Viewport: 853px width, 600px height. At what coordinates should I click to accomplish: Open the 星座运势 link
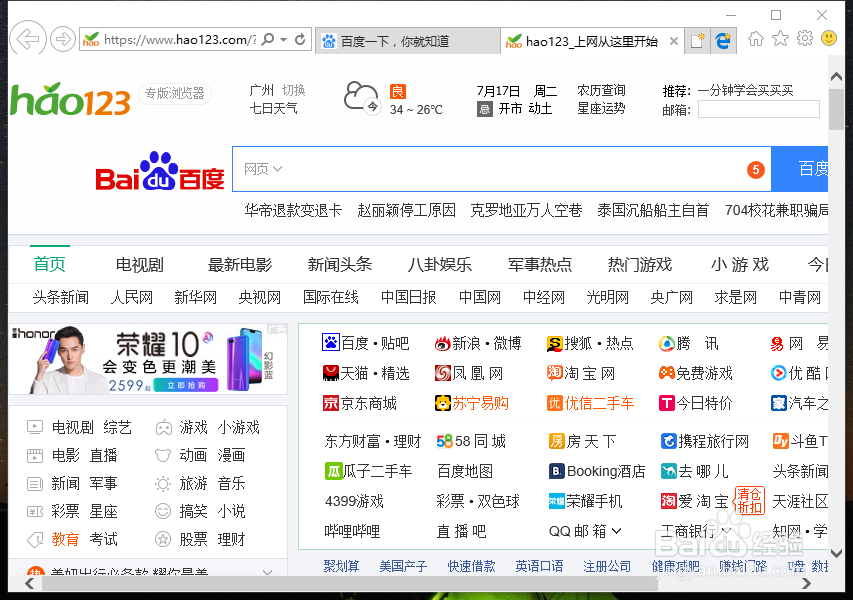point(601,108)
